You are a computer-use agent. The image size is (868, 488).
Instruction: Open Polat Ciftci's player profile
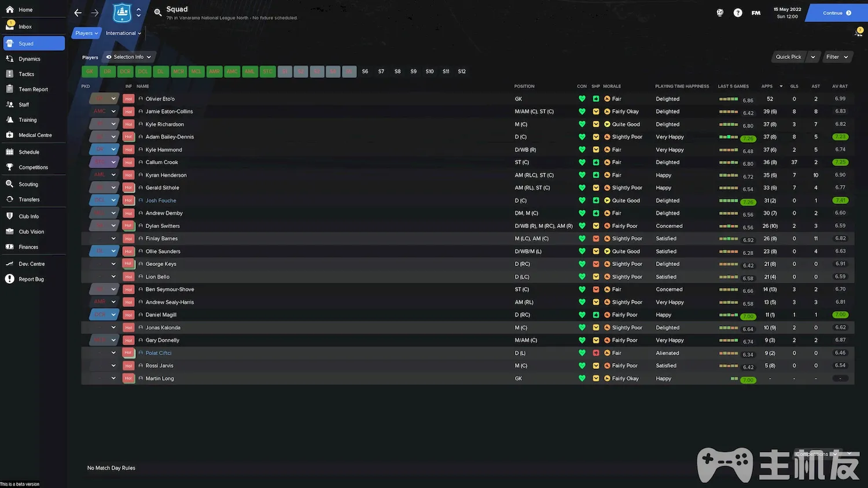pyautogui.click(x=159, y=353)
